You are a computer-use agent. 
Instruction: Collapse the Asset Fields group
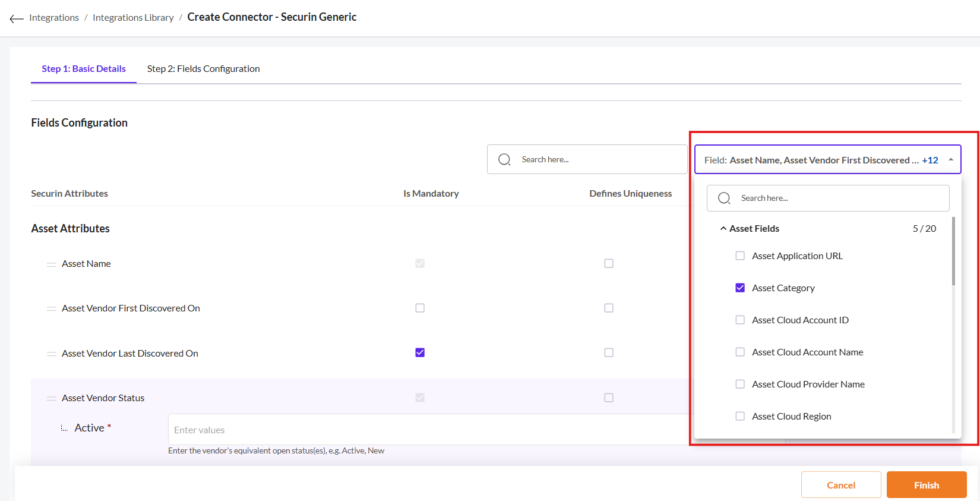point(723,228)
